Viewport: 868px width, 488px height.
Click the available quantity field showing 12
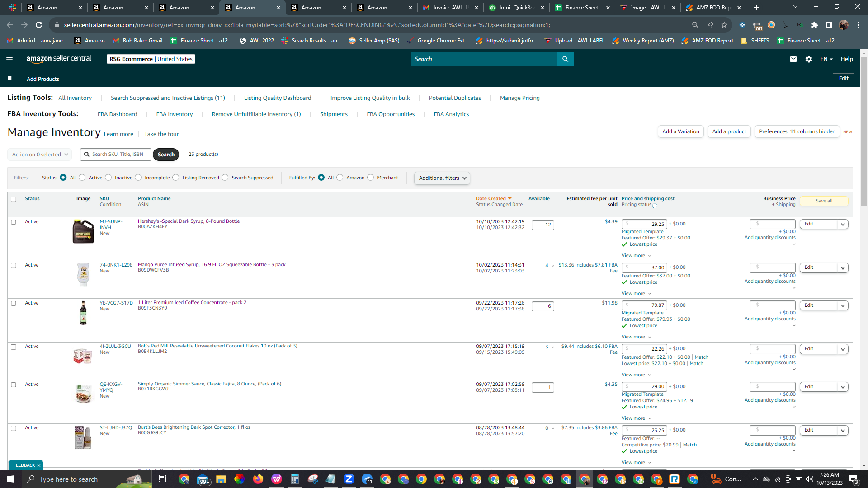[543, 225]
